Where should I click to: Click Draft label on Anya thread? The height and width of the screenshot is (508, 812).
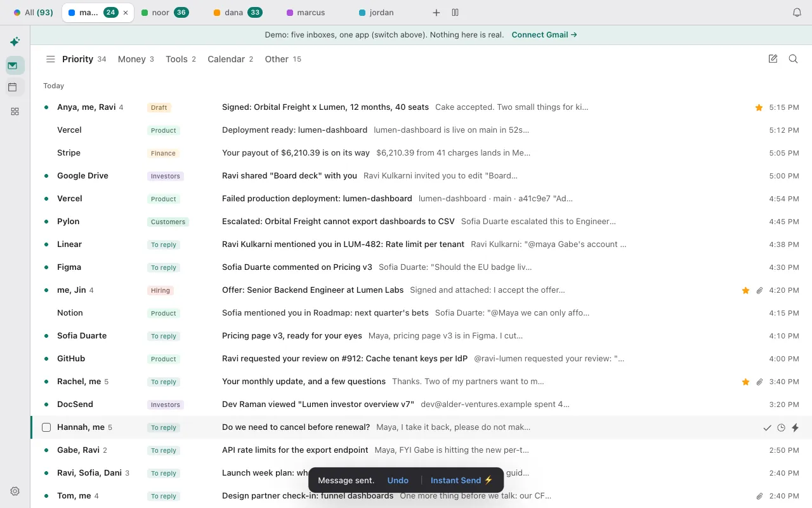tap(159, 107)
